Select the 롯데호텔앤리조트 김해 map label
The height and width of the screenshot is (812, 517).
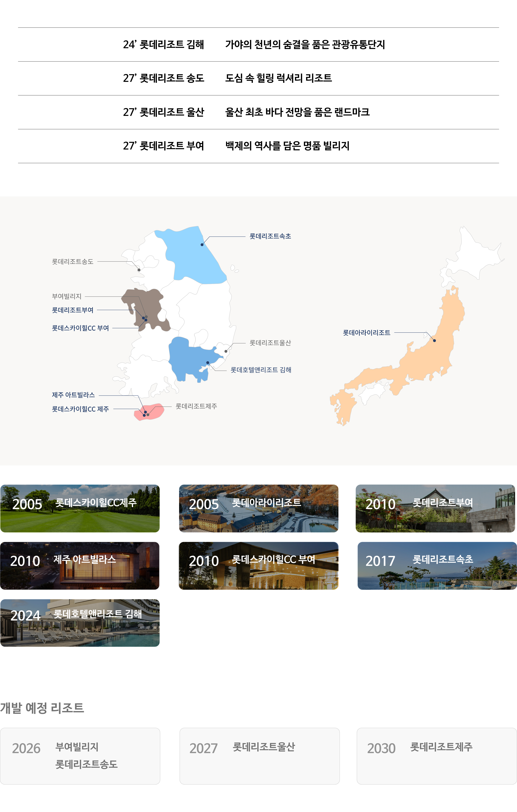tap(261, 370)
